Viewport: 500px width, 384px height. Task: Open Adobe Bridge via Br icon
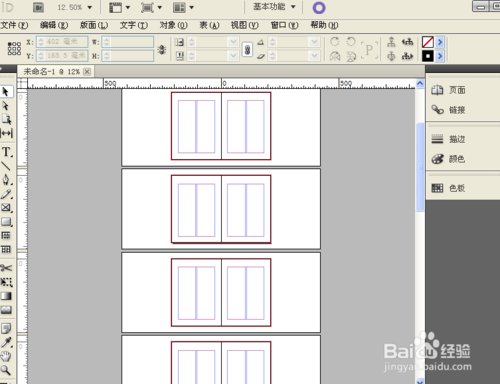[x=39, y=7]
